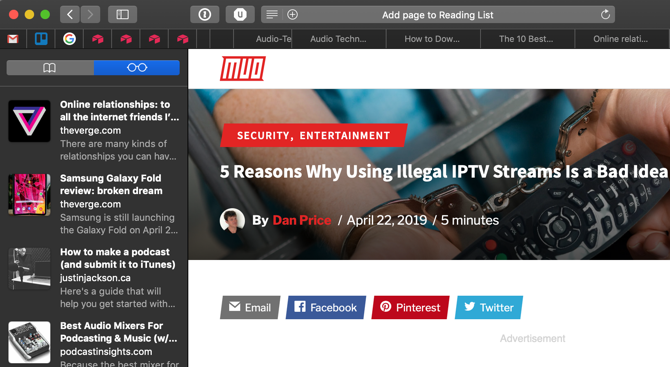Share the article on Facebook
The height and width of the screenshot is (367, 670).
326,307
